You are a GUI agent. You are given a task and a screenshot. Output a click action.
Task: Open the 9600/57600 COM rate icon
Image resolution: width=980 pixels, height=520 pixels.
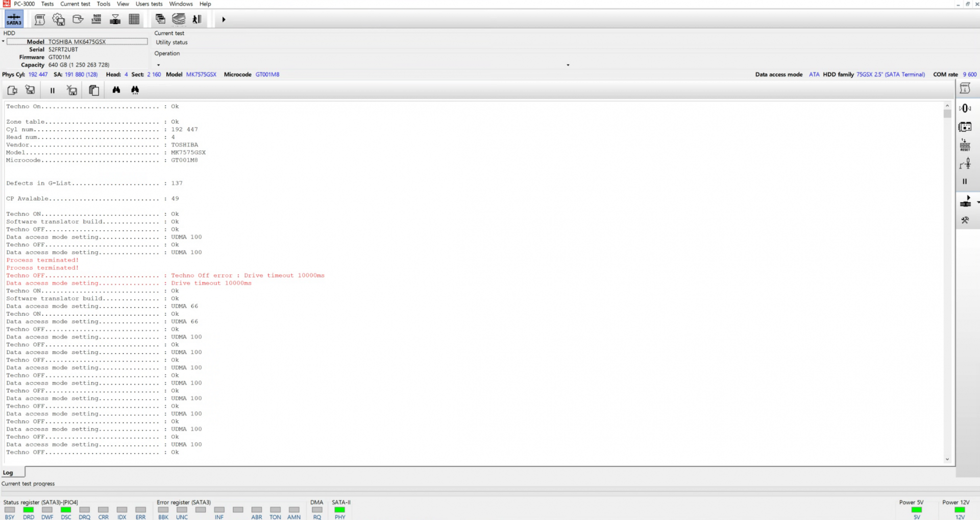click(96, 19)
